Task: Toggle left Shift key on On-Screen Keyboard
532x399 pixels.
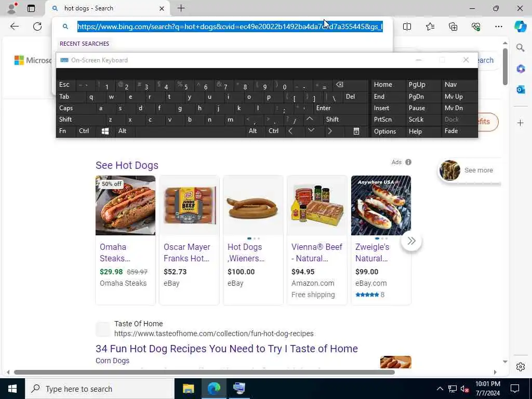Action: click(81, 119)
